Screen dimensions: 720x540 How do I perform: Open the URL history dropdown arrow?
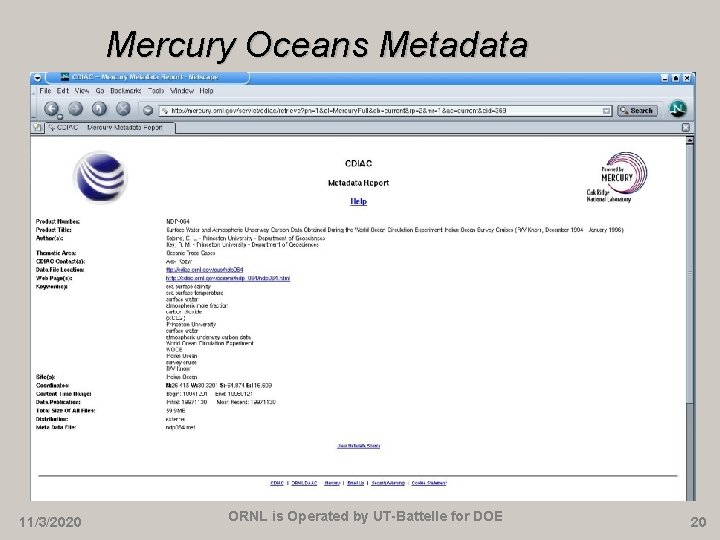607,111
